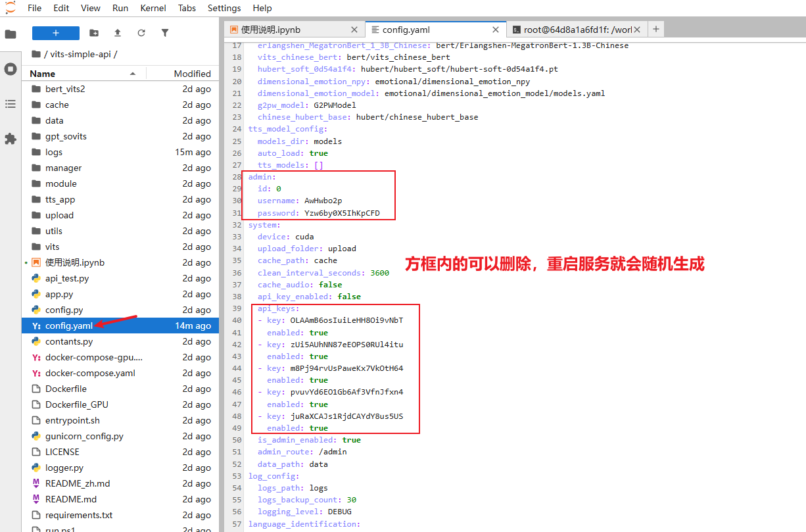Screen dimensions: 806x532
Task: Select the requirements.txt file
Action: click(121, 515)
